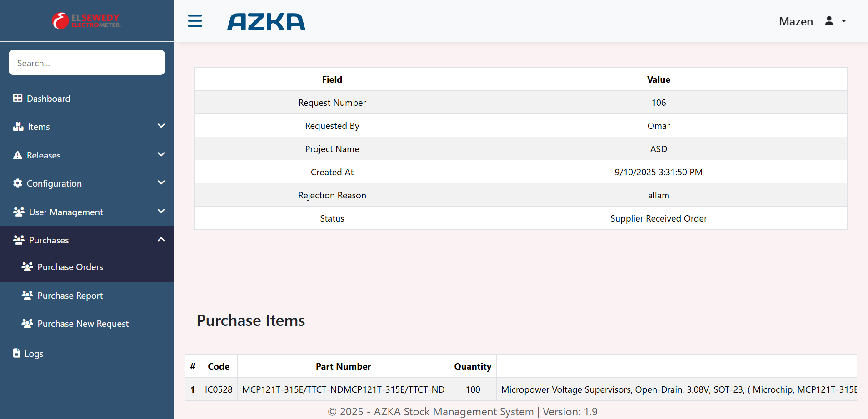Open the user account dropdown caret
This screenshot has width=868, height=419.
(x=844, y=21)
